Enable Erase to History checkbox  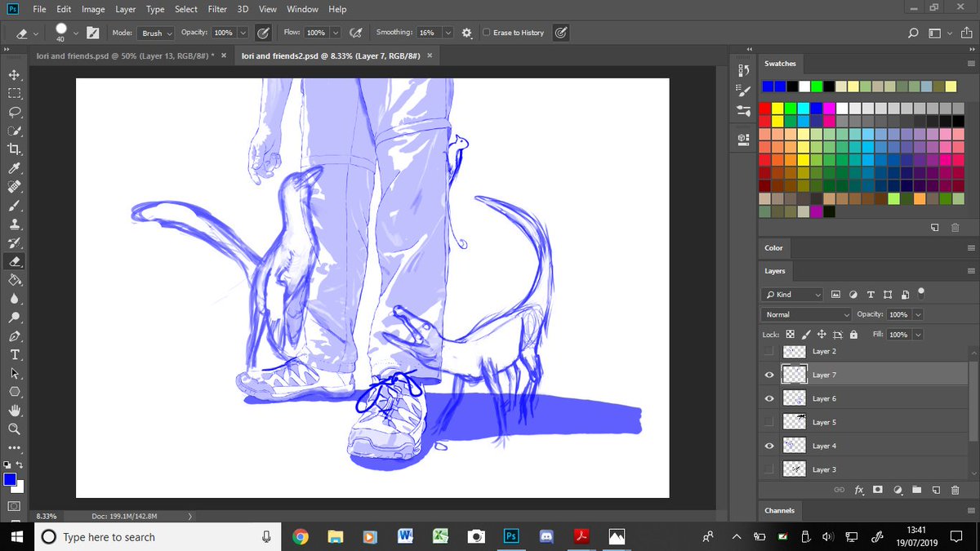pos(487,33)
